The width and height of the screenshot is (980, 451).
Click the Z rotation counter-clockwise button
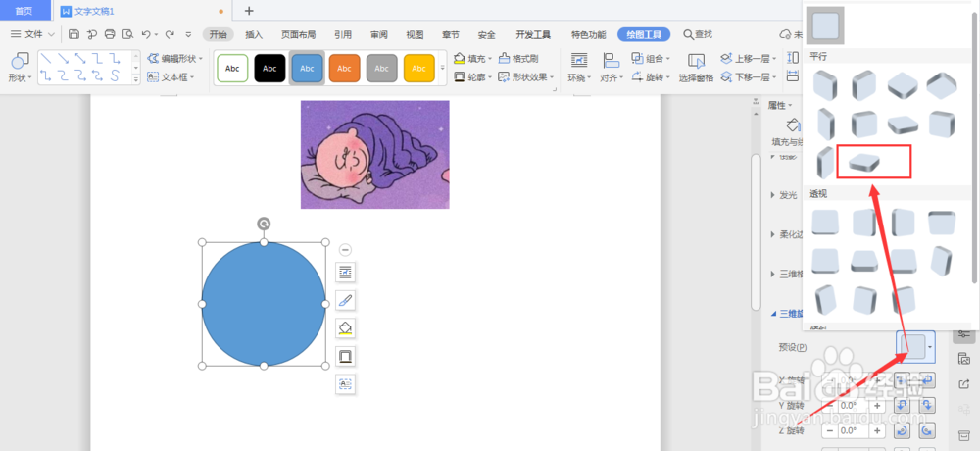coord(927,431)
